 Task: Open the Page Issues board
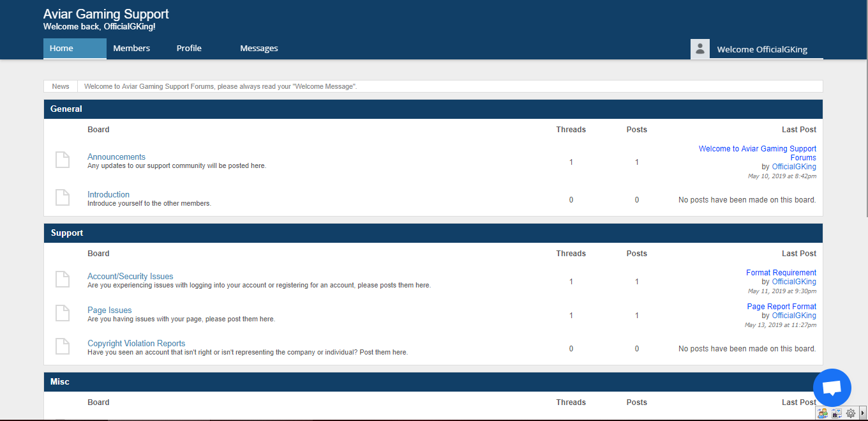[x=110, y=310]
